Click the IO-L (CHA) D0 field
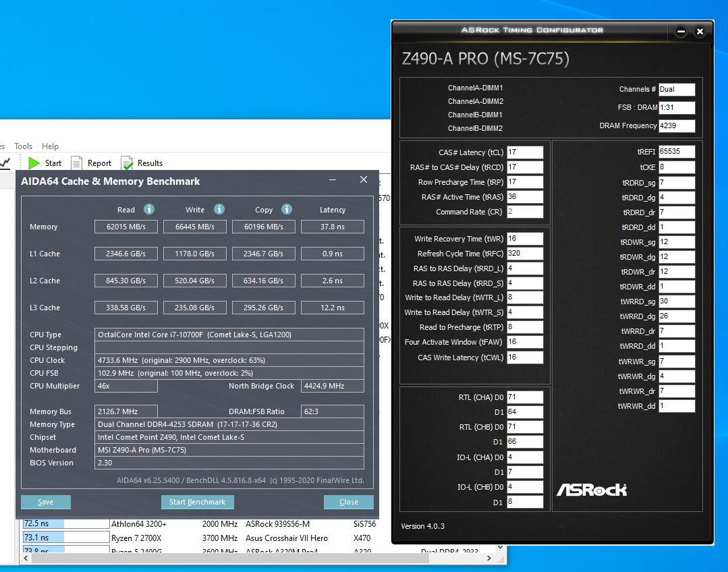This screenshot has width=728, height=572. point(525,457)
